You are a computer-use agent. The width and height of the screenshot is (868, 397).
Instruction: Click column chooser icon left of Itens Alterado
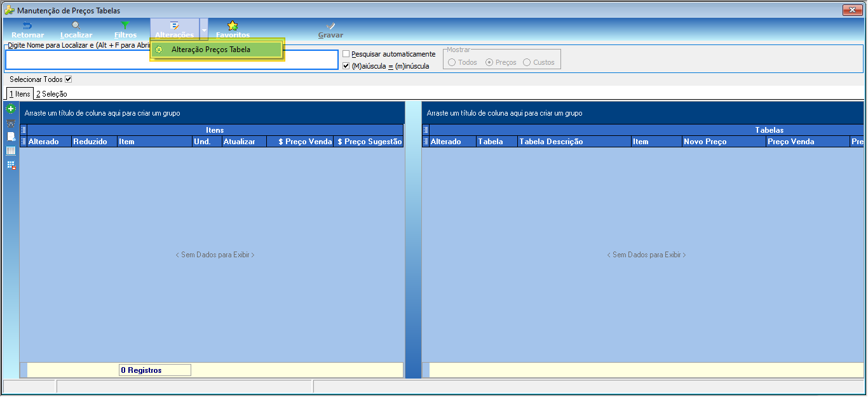(x=24, y=142)
